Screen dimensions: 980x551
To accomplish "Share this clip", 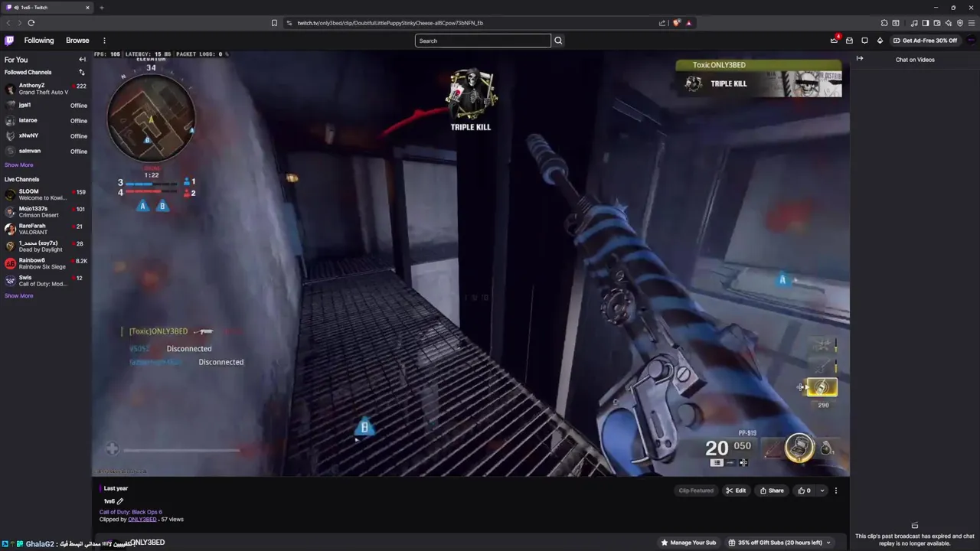I will (772, 491).
